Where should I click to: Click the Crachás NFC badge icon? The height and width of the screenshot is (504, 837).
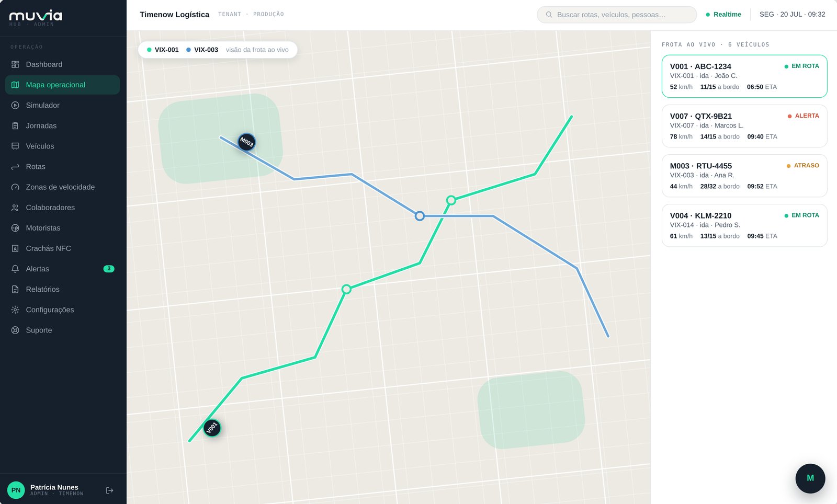(15, 248)
